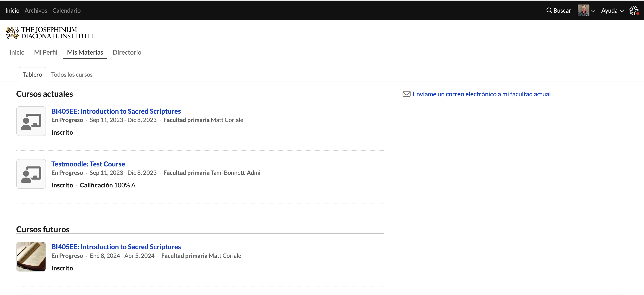Expand the user avatar dropdown chevron
644x295 pixels.
tap(593, 11)
